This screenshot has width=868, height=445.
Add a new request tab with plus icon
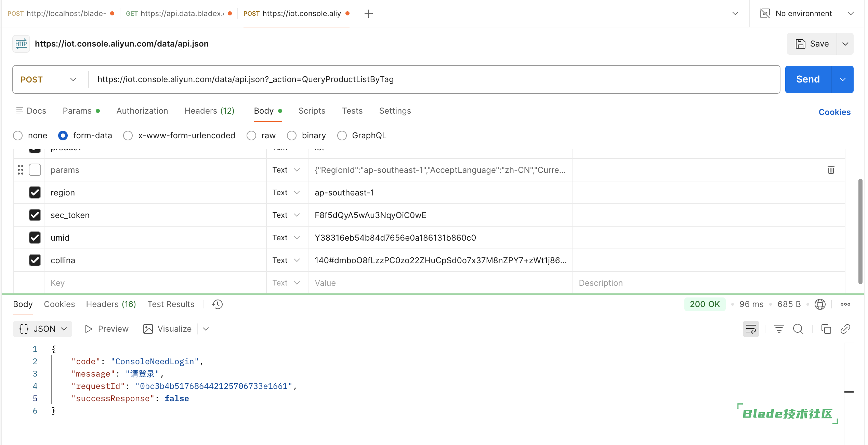coord(368,14)
